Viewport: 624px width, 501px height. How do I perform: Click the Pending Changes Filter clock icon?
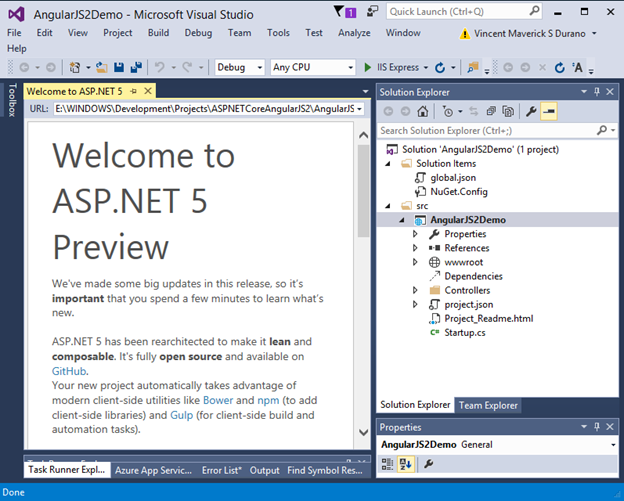pyautogui.click(x=448, y=112)
